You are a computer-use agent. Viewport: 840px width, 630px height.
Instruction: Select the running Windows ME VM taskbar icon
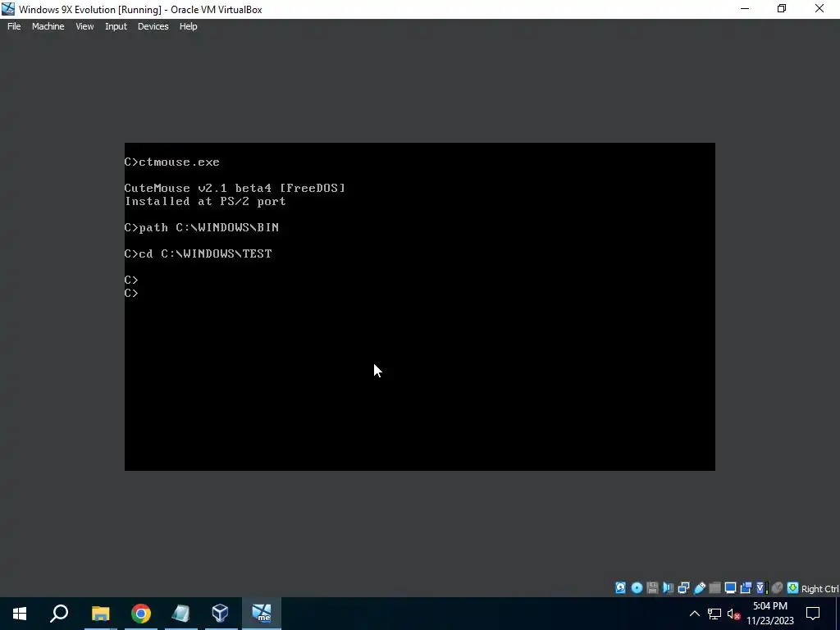click(x=262, y=614)
